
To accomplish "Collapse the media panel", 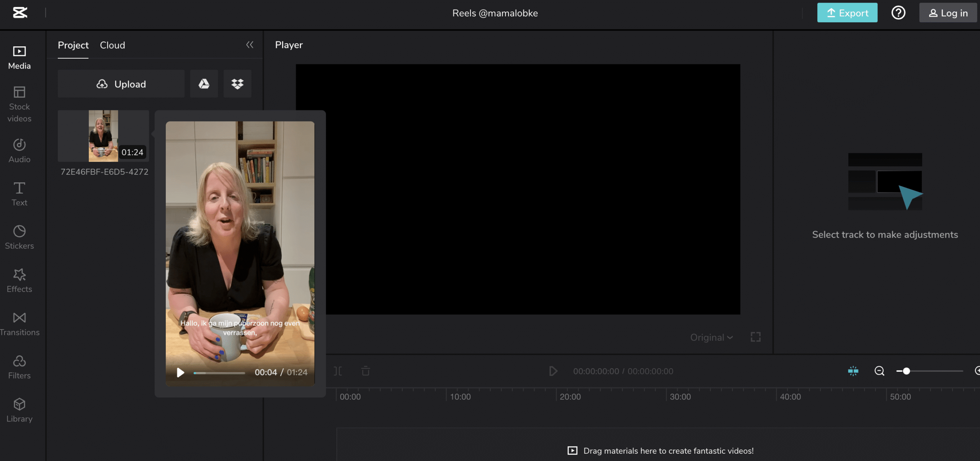I will (250, 45).
